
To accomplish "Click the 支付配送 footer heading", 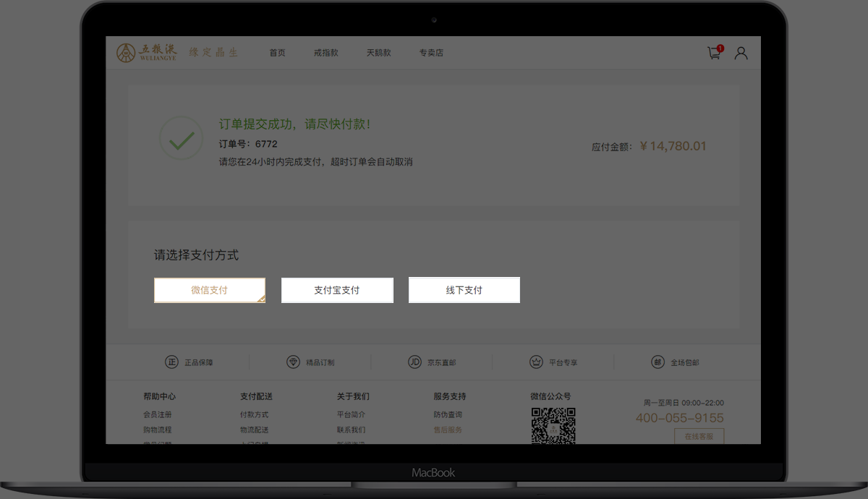I will coord(256,396).
